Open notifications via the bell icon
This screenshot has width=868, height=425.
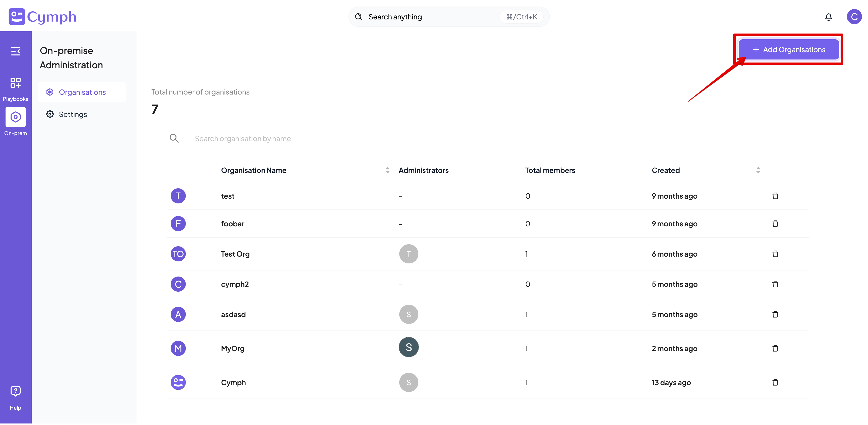click(x=828, y=17)
